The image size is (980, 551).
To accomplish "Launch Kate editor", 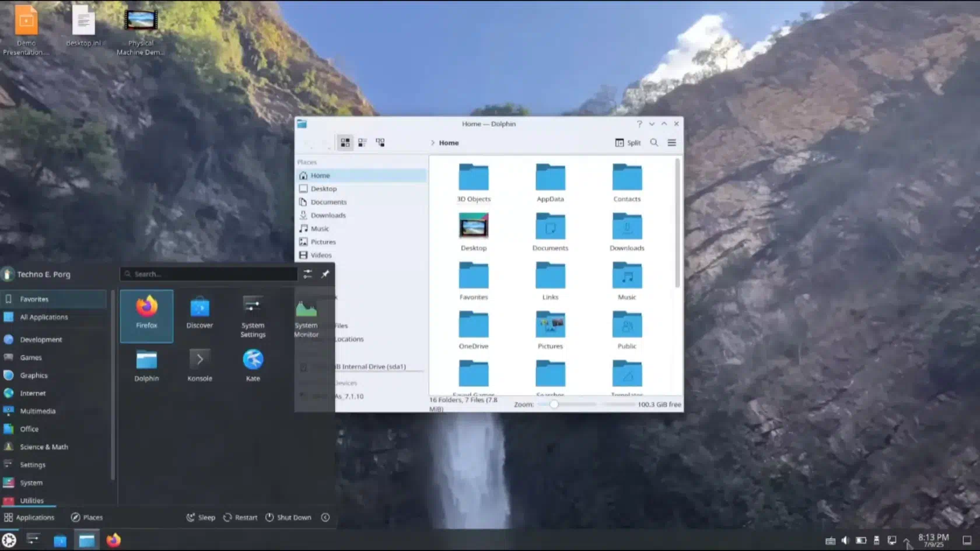I will click(x=253, y=366).
